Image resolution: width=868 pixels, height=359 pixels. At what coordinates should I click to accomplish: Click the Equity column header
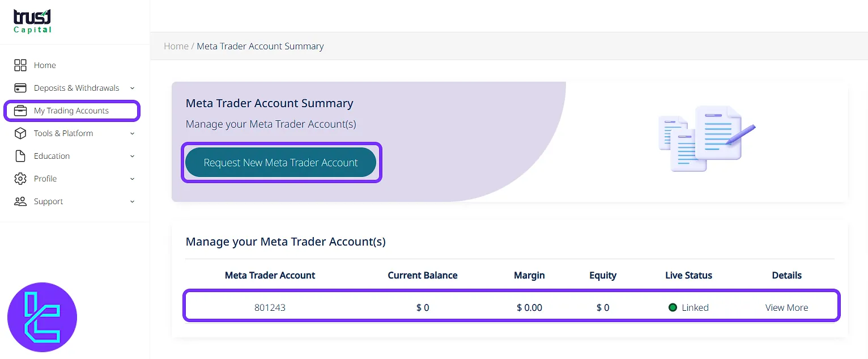click(x=603, y=275)
